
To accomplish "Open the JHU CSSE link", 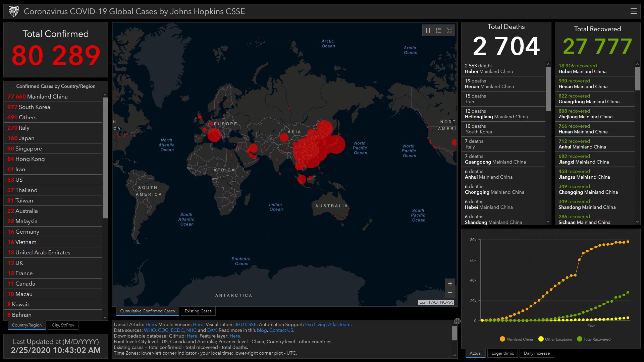I will (246, 324).
